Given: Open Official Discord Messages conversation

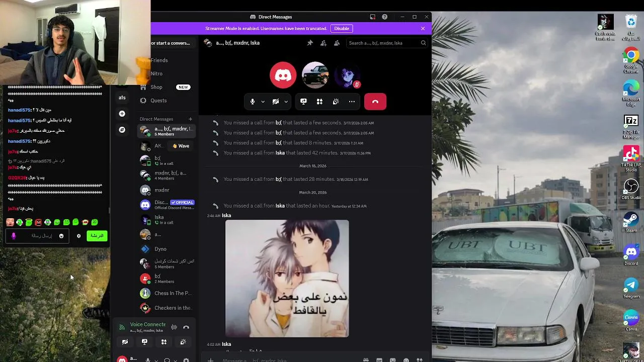Looking at the screenshot, I should (166, 205).
